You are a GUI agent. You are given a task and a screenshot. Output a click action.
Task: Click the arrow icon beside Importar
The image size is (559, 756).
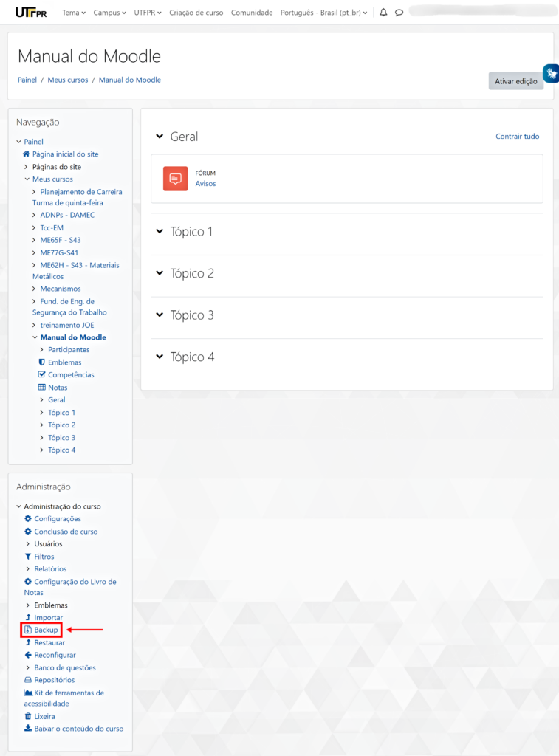(28, 617)
